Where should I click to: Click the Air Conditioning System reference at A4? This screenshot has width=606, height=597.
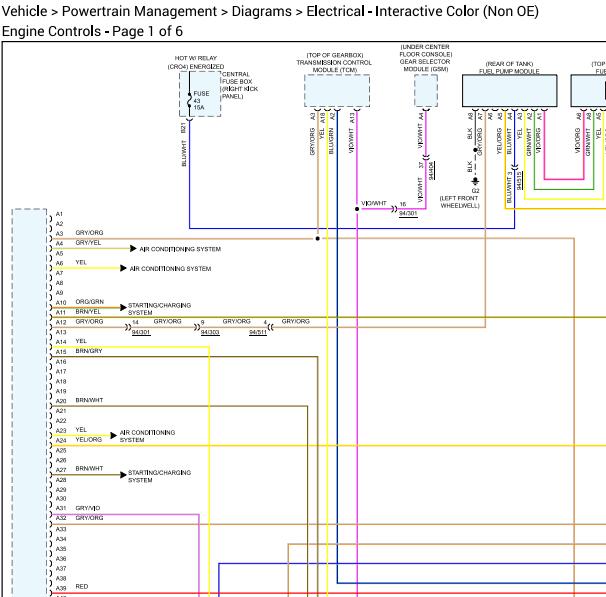click(180, 249)
